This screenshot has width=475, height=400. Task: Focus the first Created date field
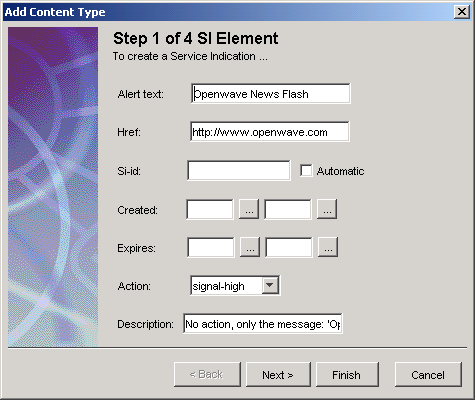point(210,209)
